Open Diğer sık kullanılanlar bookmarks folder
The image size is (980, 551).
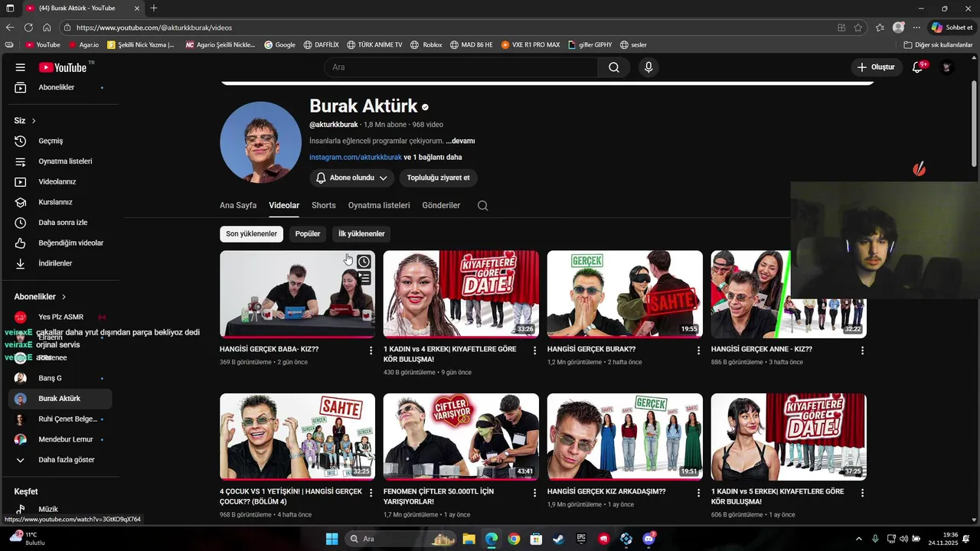(938, 44)
